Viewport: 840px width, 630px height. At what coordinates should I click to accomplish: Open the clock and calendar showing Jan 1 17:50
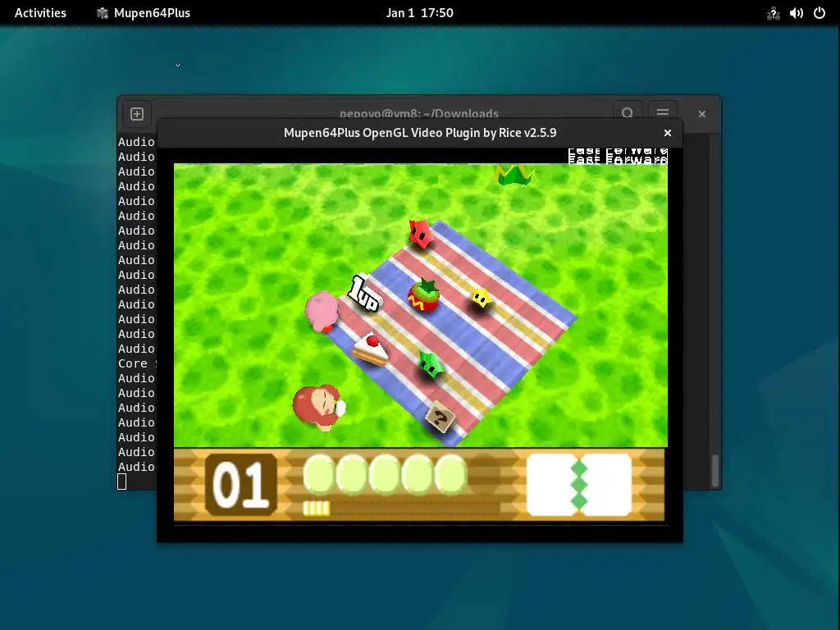click(419, 13)
